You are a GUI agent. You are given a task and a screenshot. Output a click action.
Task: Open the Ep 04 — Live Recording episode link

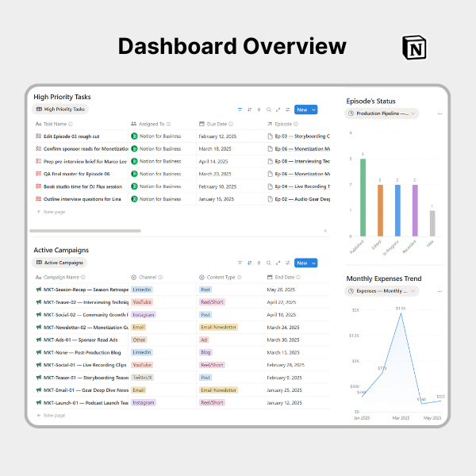(x=299, y=186)
